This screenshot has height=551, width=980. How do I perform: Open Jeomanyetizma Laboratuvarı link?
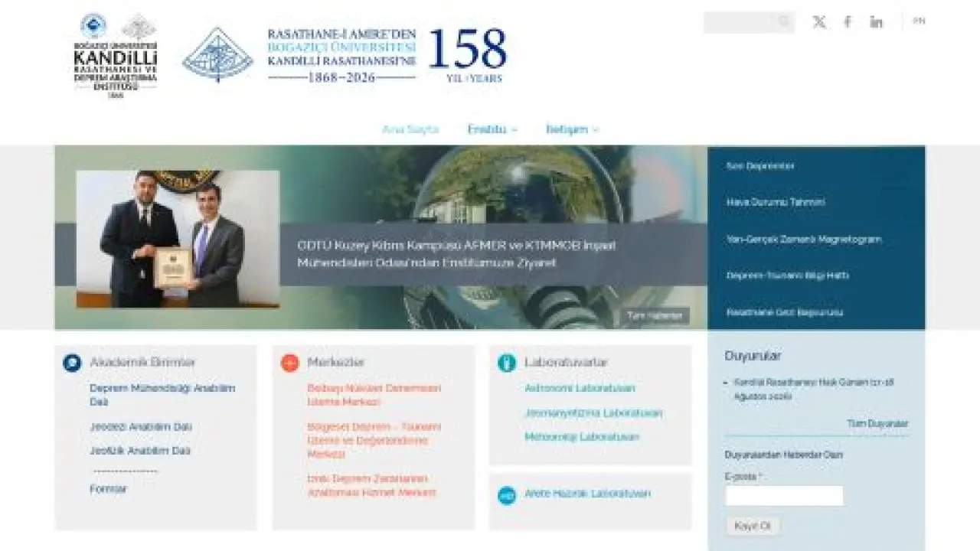pyautogui.click(x=593, y=413)
